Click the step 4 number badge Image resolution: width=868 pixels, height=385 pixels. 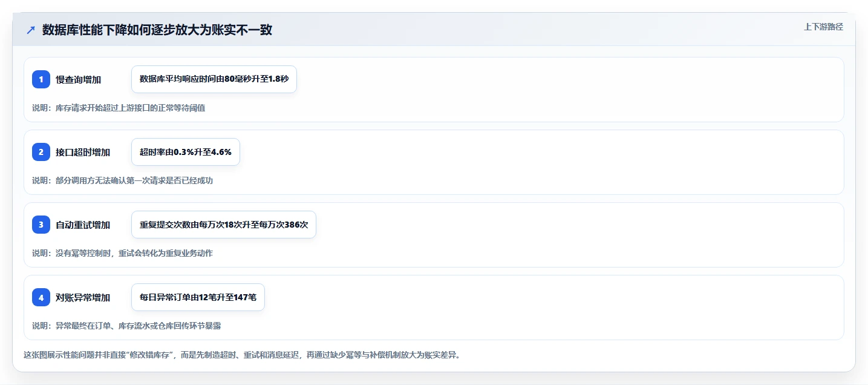41,297
